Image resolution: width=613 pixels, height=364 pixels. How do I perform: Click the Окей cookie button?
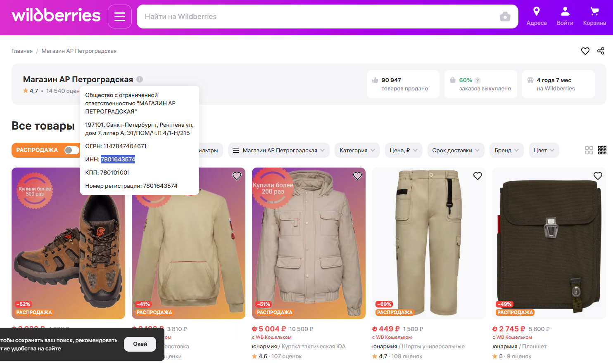click(140, 344)
